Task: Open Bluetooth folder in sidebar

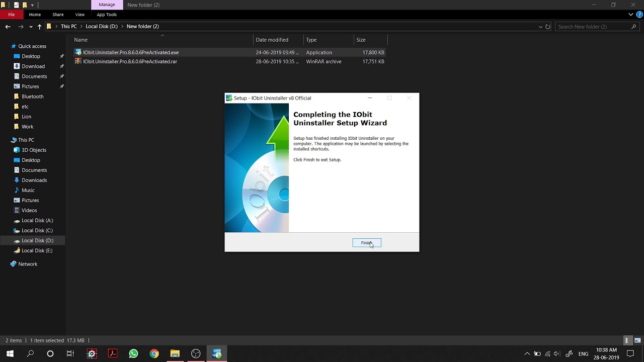Action: pyautogui.click(x=32, y=97)
